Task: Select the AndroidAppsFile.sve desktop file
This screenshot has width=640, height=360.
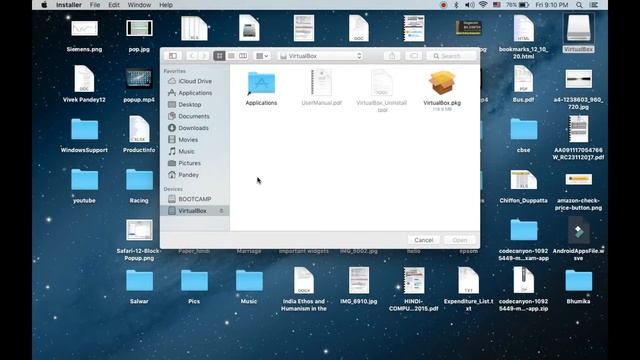Action: pyautogui.click(x=578, y=239)
